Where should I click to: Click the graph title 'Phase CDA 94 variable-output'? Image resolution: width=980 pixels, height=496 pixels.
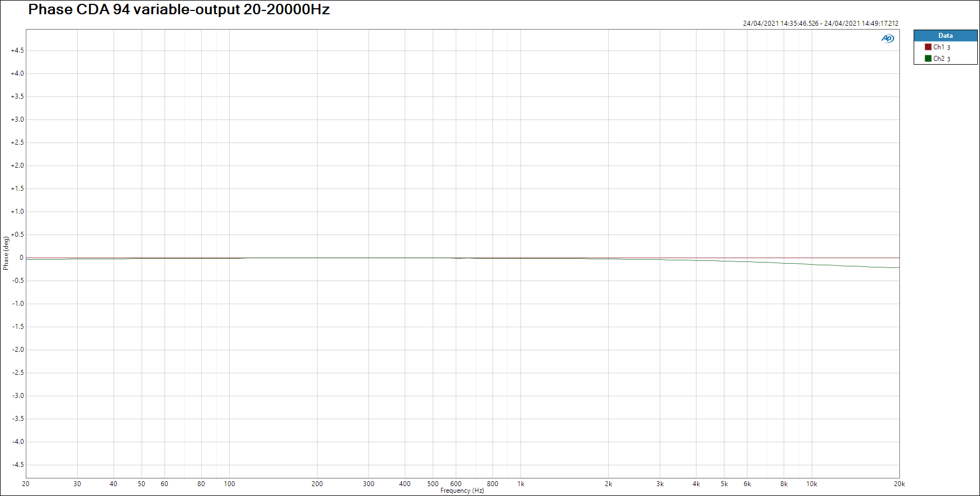179,10
